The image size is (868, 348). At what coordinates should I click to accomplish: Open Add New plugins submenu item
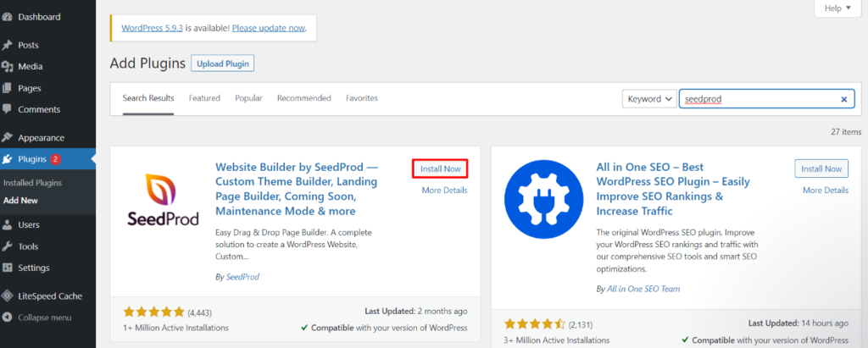(20, 201)
